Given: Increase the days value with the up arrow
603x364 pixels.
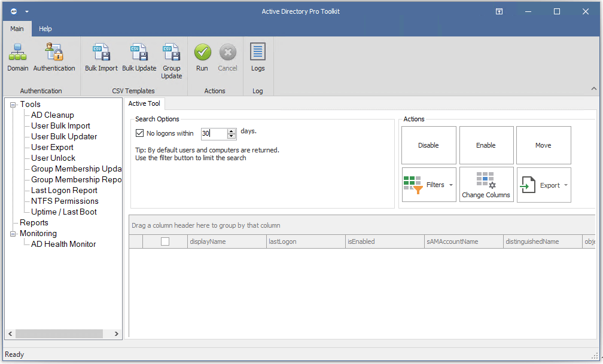Looking at the screenshot, I should tap(232, 131).
